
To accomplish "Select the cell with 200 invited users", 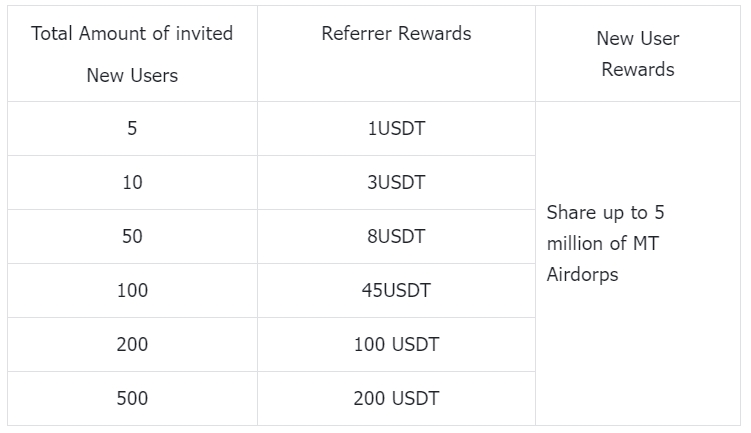I will (x=132, y=345).
